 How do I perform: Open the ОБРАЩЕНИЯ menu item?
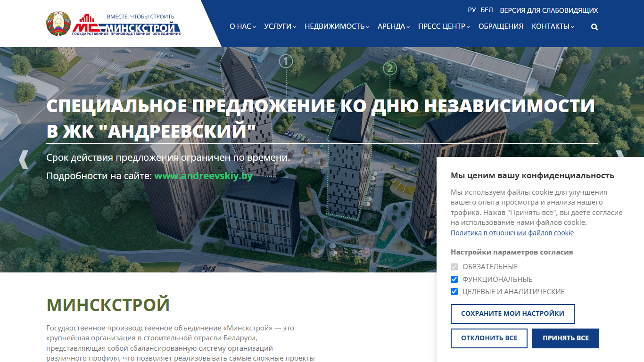coord(501,26)
